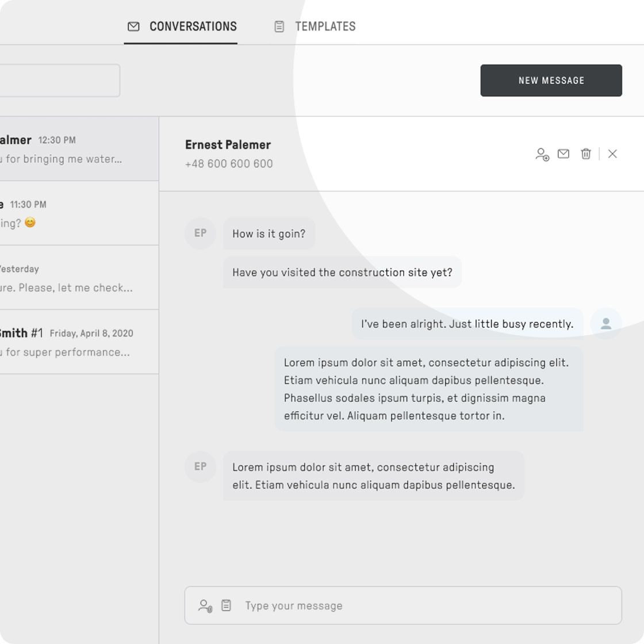Close the Ernest Palemer conversation panel
The image size is (644, 644).
(x=612, y=154)
